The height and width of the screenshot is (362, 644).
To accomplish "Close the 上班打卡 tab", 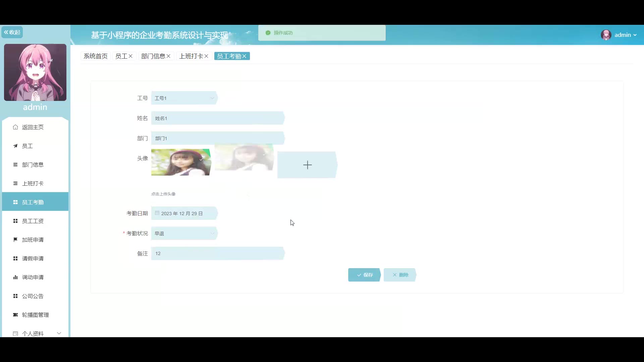I will pos(206,56).
